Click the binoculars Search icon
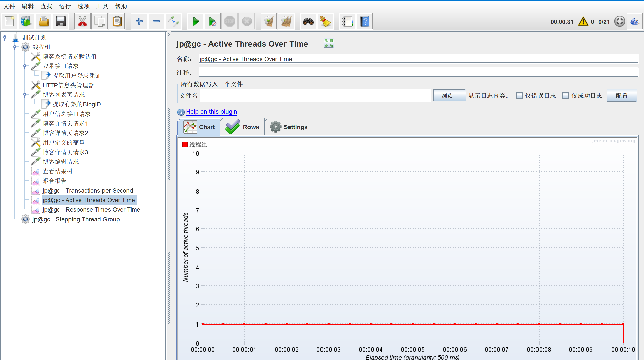Image resolution: width=644 pixels, height=360 pixels. [308, 21]
